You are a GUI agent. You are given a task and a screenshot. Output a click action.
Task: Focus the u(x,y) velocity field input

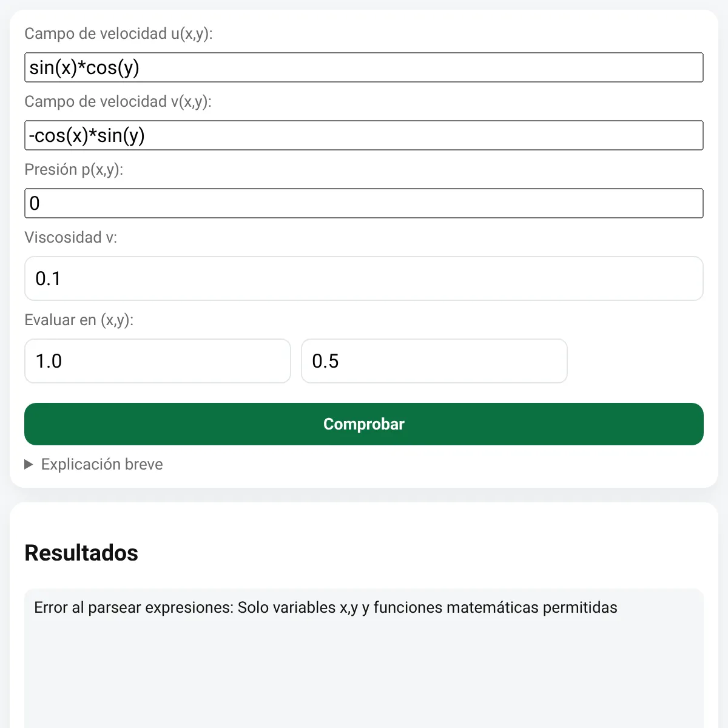pos(364,67)
